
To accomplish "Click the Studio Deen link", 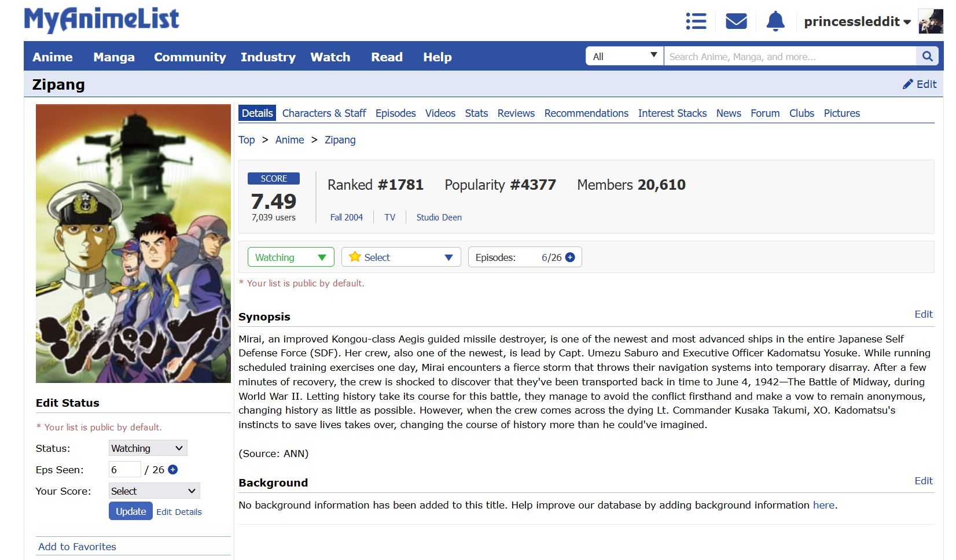I will click(439, 218).
